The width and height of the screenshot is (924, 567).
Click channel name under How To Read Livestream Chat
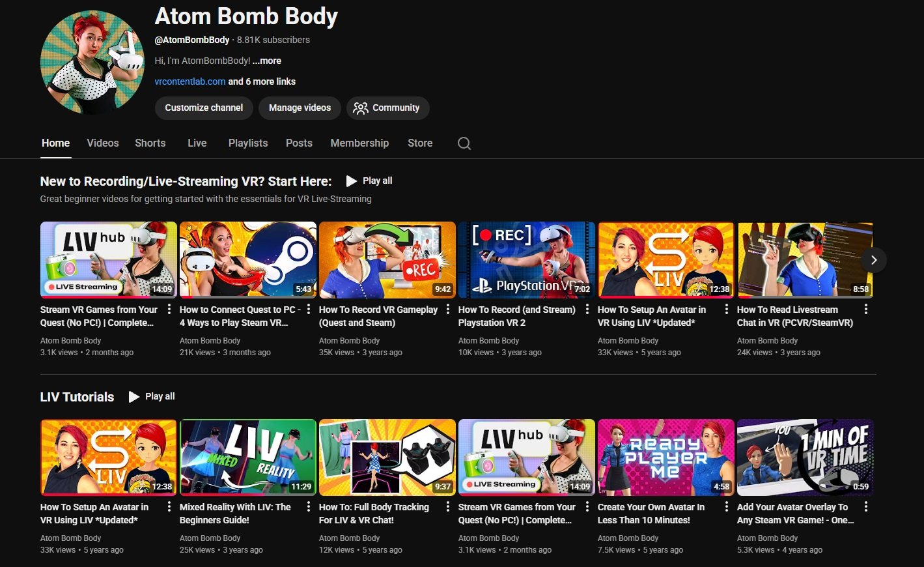coord(767,341)
